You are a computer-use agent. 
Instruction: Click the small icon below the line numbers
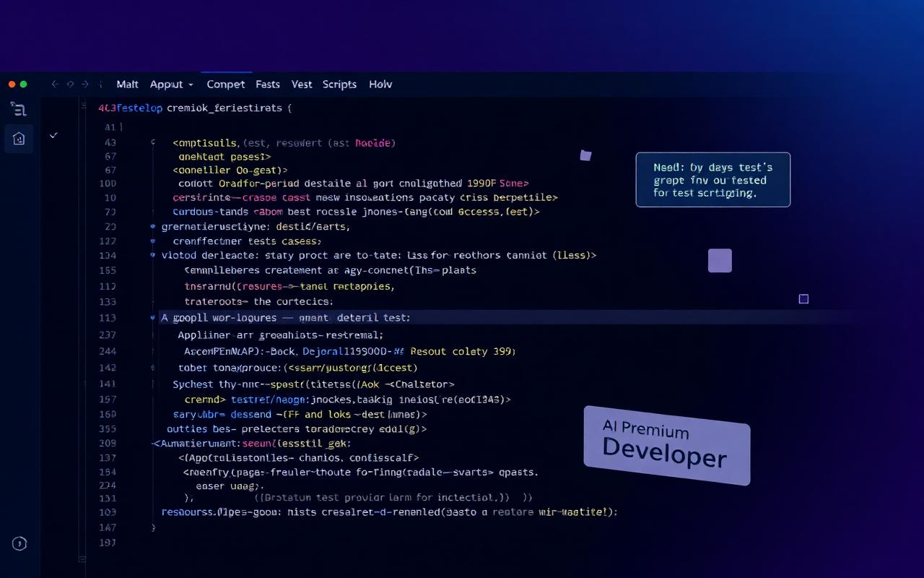pyautogui.click(x=82, y=558)
